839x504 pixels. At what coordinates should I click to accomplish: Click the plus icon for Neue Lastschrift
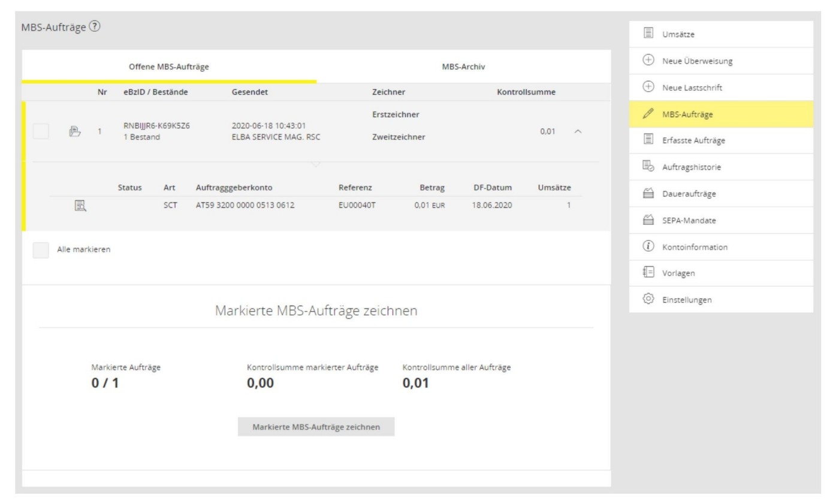click(648, 87)
